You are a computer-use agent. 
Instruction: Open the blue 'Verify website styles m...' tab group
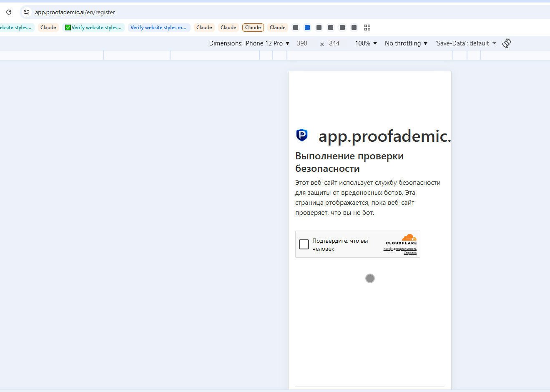159,28
